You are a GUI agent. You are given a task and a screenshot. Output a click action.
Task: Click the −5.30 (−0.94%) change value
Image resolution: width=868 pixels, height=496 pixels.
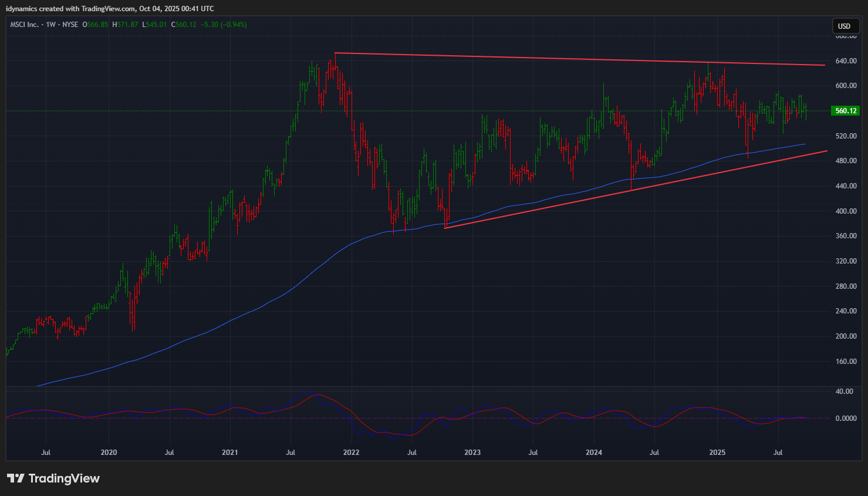click(x=224, y=25)
